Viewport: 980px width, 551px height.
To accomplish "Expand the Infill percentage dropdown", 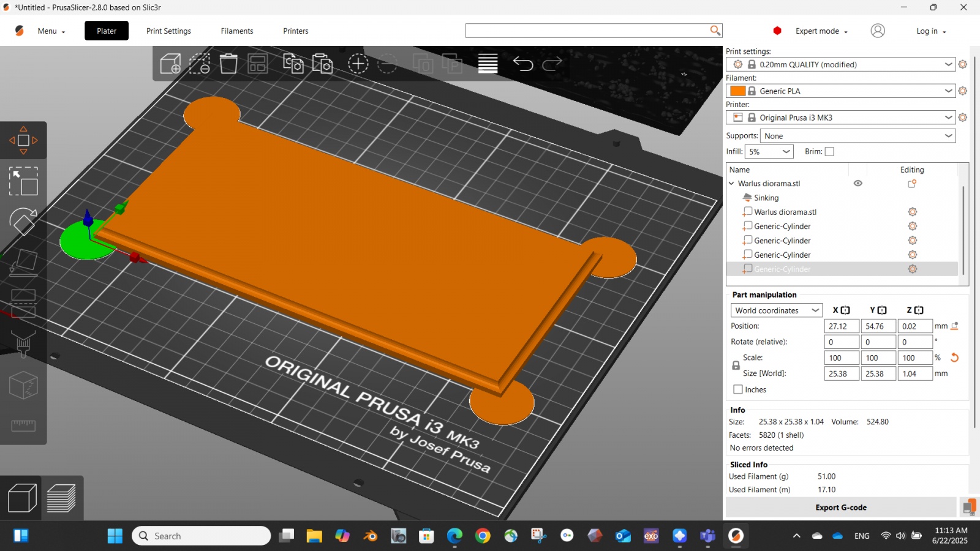I will (x=769, y=152).
